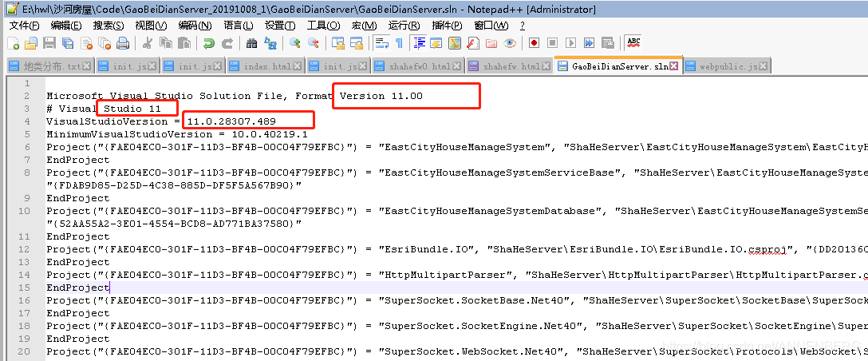
Task: Close current document using toolbar icon
Action: 86,43
